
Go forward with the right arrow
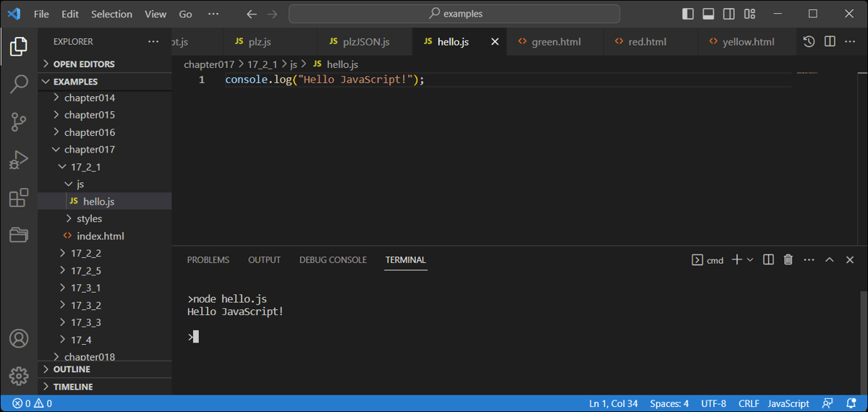(272, 14)
